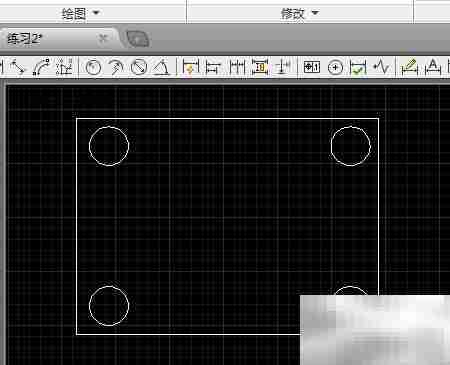The image size is (450, 365).
Task: Select the Arc Length dimension tool
Action: [41, 67]
